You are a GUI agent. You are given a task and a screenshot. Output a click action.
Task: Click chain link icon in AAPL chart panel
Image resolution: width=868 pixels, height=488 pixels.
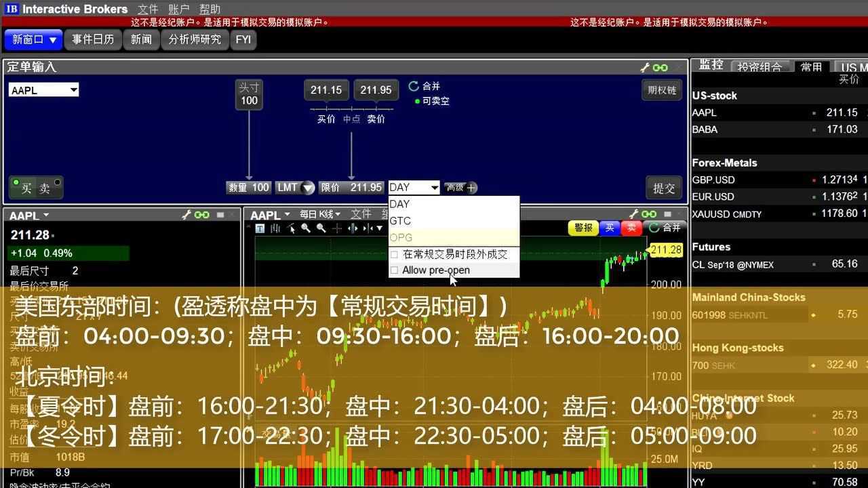click(649, 214)
